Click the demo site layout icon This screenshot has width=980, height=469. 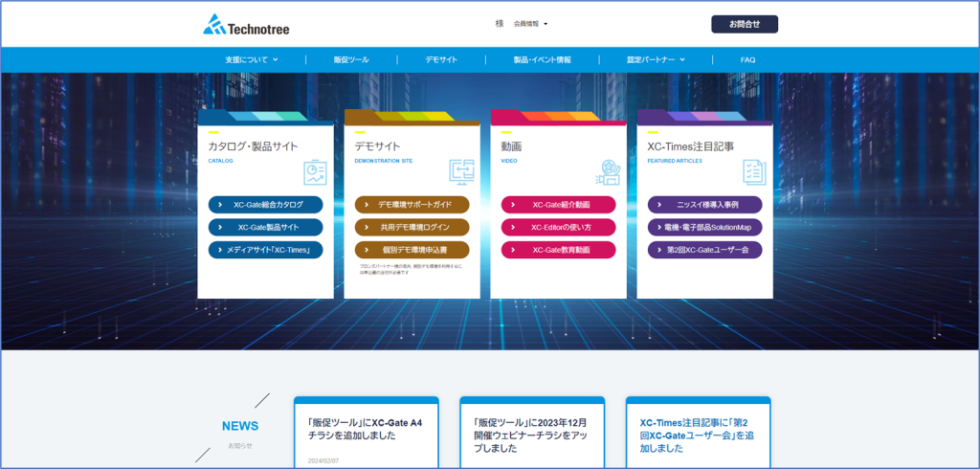[461, 172]
